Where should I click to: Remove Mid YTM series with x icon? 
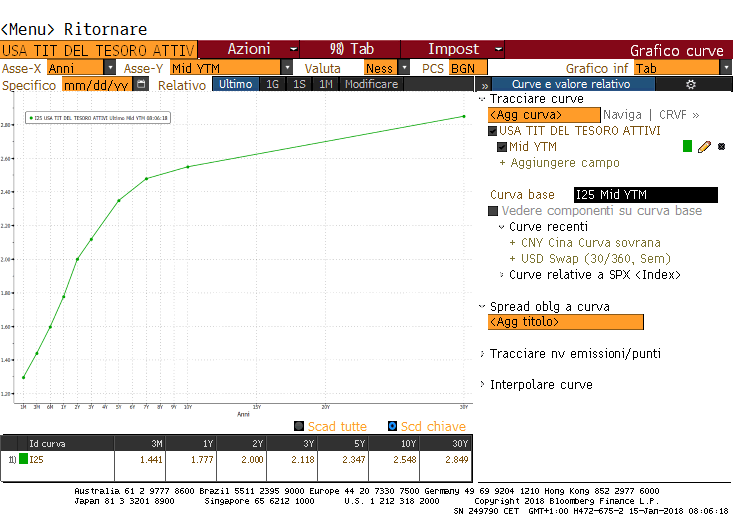(721, 147)
